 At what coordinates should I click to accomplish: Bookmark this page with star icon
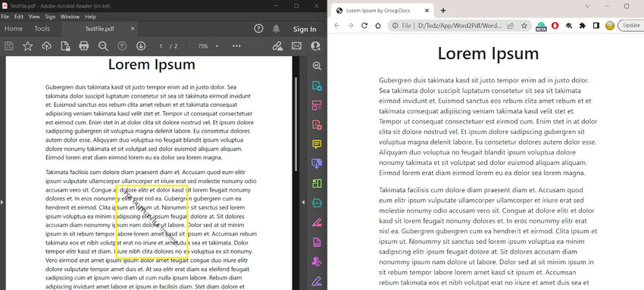(524, 26)
